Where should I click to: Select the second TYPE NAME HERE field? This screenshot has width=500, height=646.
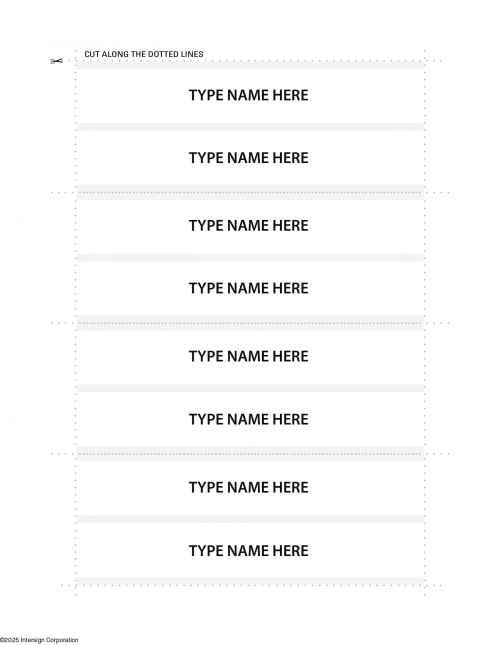(250, 158)
